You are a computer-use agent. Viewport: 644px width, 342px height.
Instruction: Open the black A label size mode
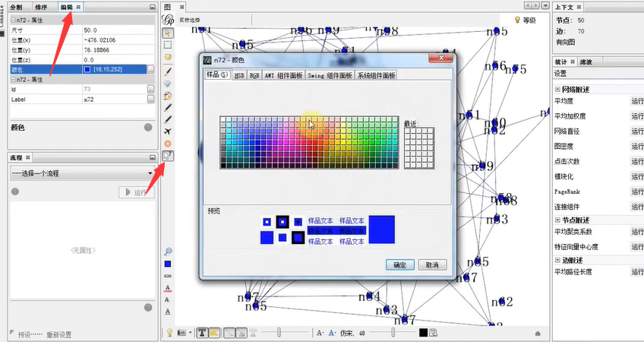pos(320,333)
